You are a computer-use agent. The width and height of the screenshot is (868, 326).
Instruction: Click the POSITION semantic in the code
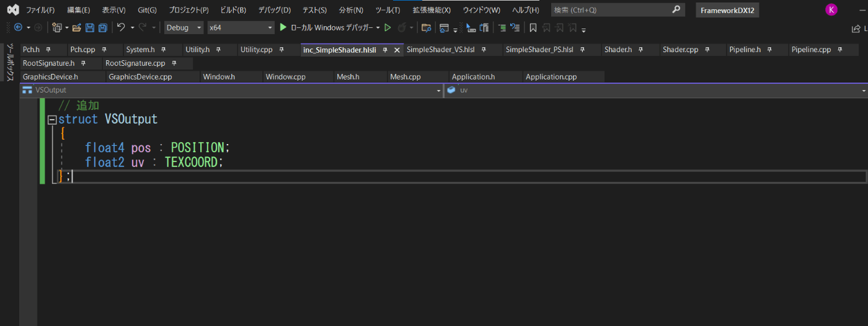click(197, 148)
